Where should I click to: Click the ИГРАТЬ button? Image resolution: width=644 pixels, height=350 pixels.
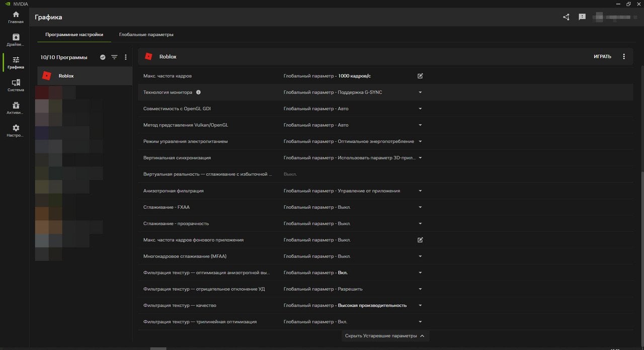click(x=602, y=56)
